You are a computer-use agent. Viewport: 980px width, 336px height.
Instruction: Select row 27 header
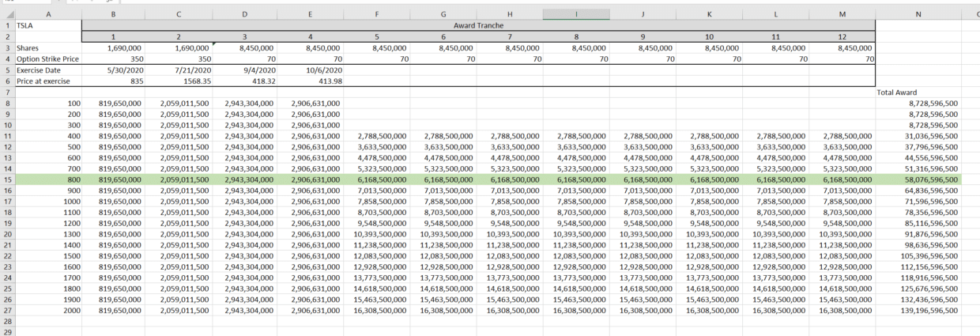pos(6,311)
